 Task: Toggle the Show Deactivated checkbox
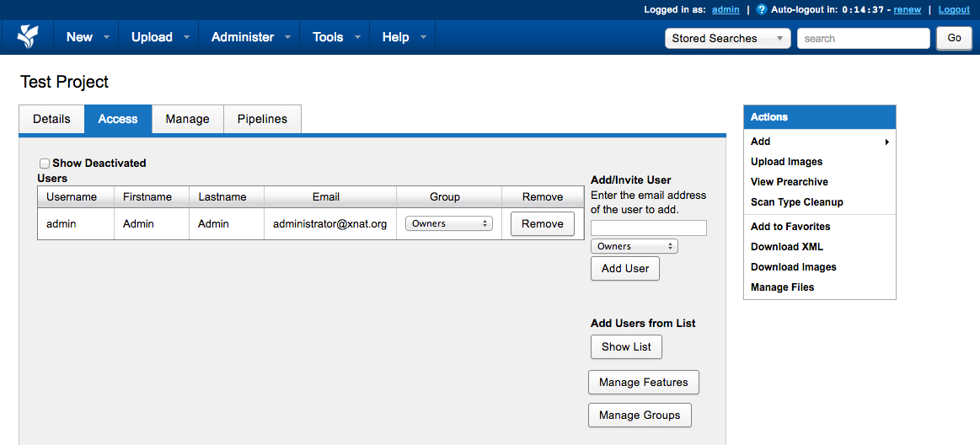pyautogui.click(x=45, y=164)
